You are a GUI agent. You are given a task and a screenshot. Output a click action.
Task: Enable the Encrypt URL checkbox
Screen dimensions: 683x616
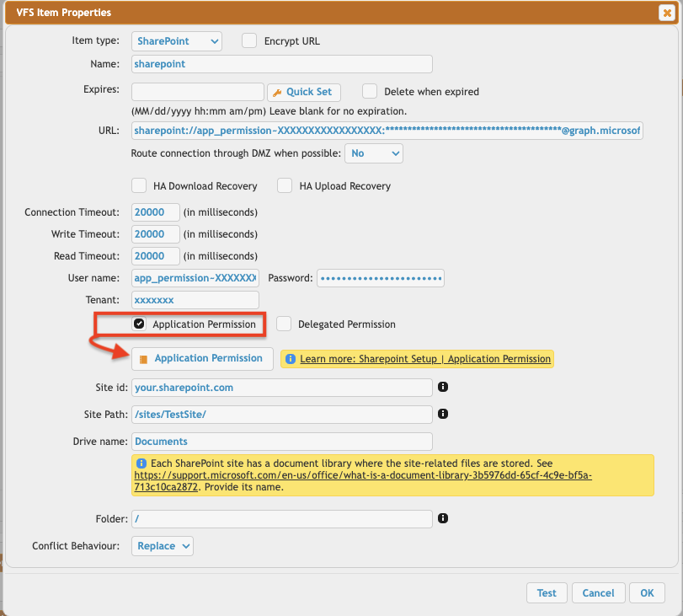(249, 40)
